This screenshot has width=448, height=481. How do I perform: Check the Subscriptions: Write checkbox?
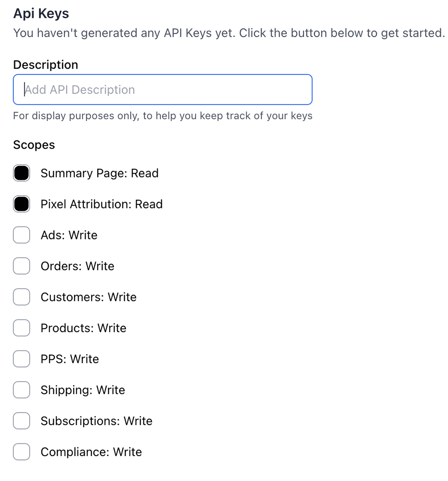click(21, 421)
